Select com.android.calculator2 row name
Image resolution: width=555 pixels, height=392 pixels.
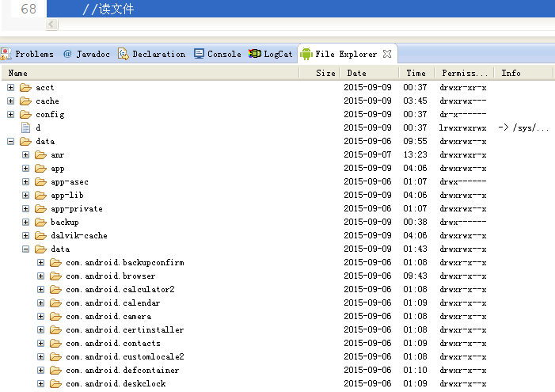click(120, 290)
